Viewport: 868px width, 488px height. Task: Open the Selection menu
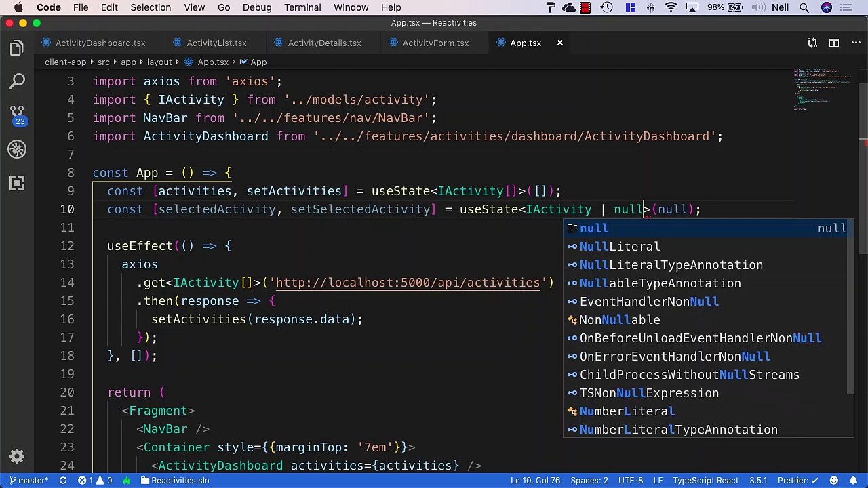151,7
